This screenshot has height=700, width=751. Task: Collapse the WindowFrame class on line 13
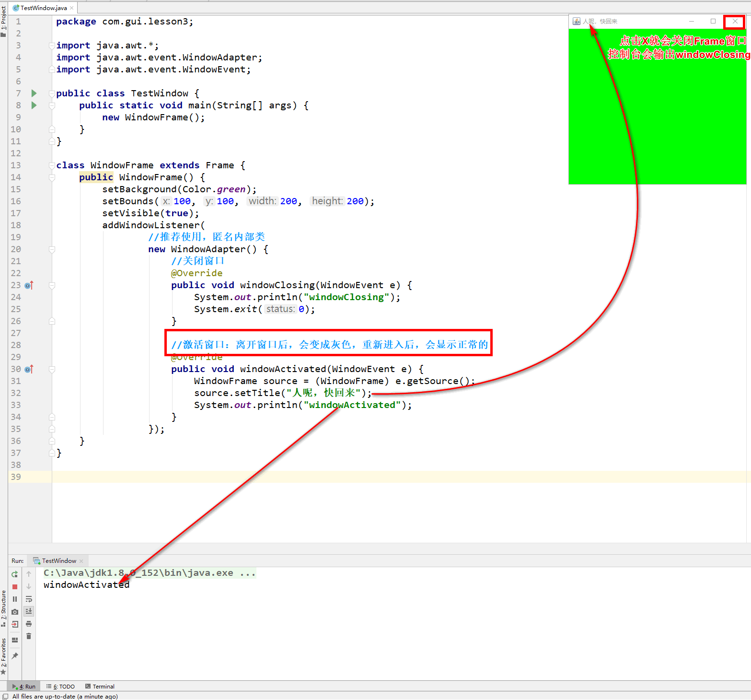click(x=52, y=165)
